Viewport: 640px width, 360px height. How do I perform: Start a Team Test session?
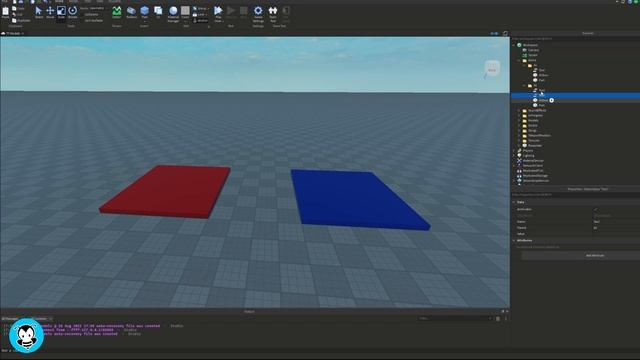coord(273,13)
